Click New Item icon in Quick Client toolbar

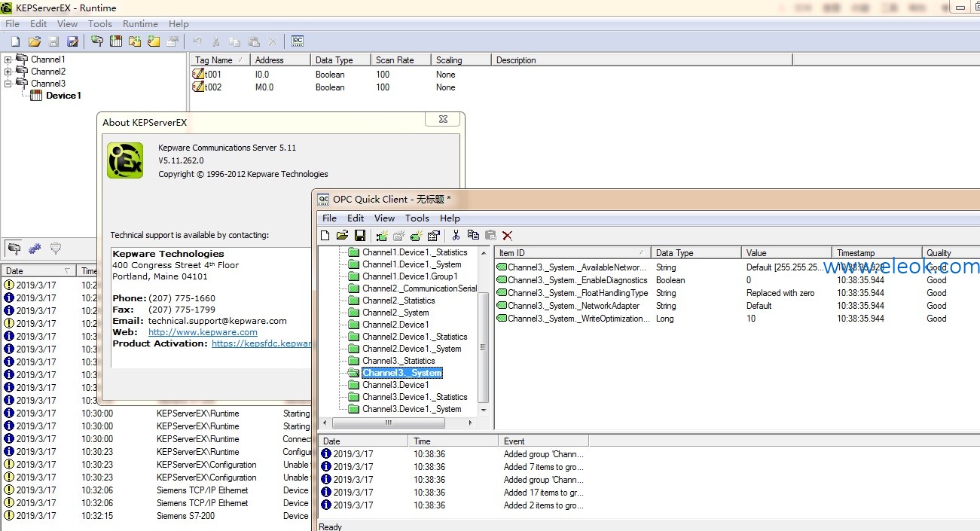tap(416, 236)
